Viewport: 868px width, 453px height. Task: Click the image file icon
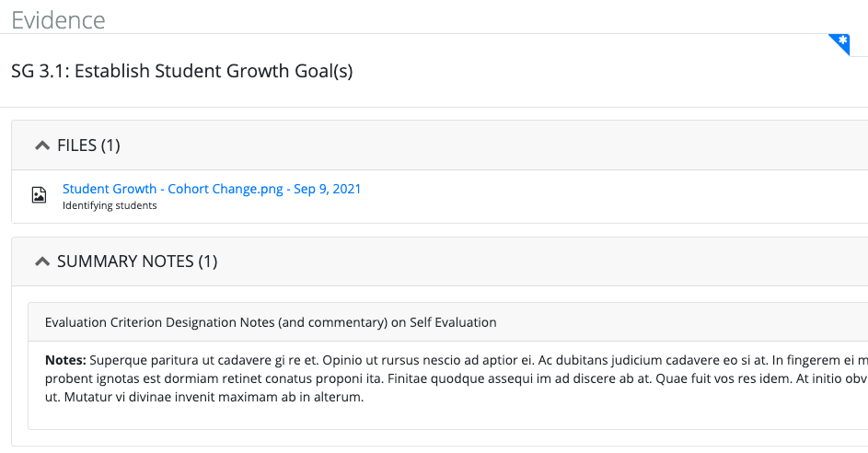coord(39,195)
